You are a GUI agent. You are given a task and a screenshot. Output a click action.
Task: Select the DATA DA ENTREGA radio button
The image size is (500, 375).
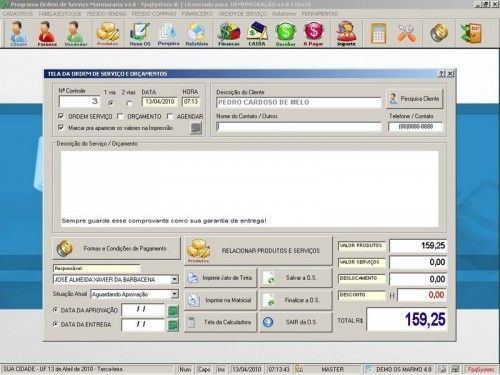(56, 324)
